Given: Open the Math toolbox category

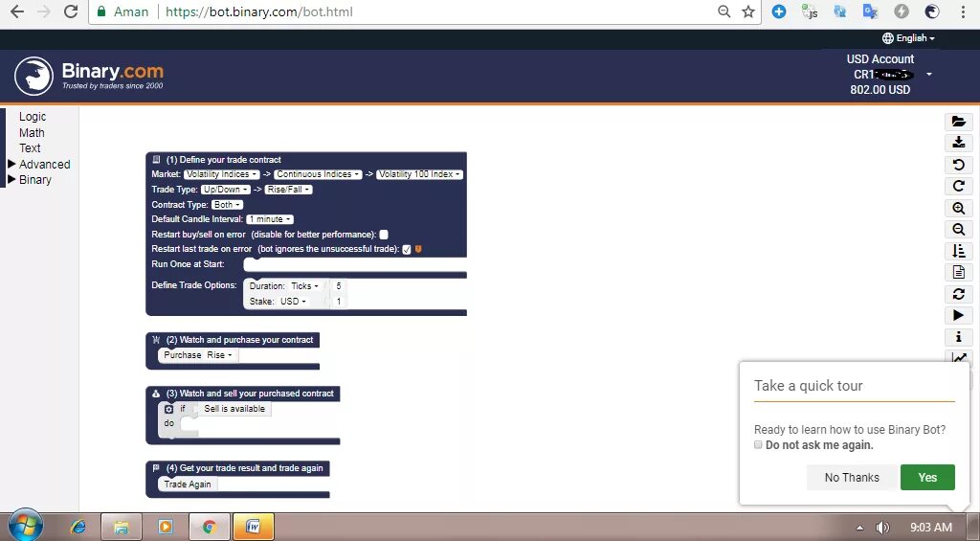Looking at the screenshot, I should point(32,132).
